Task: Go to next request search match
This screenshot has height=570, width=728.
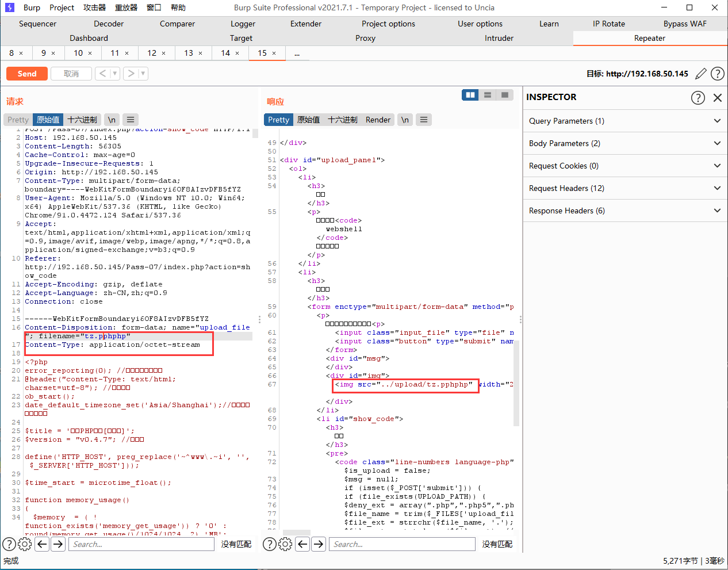Action: coord(58,544)
